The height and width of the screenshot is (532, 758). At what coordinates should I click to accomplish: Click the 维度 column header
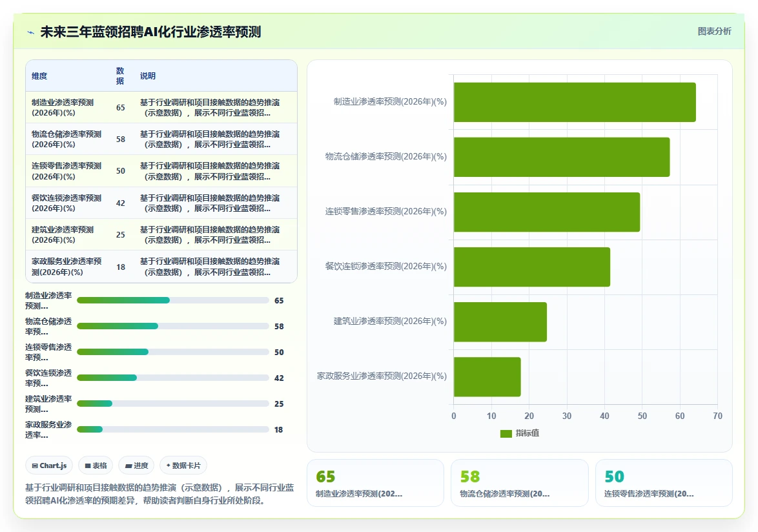tap(39, 76)
